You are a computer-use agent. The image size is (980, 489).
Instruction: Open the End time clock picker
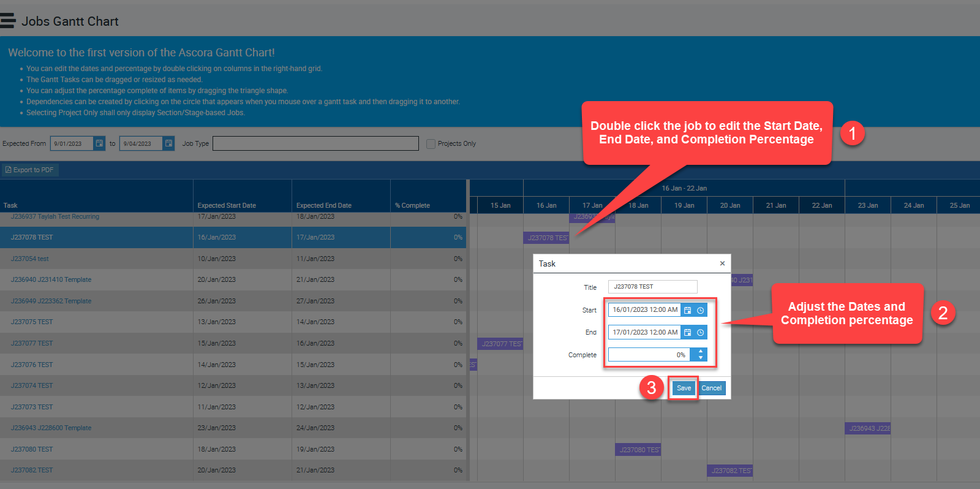[x=700, y=332]
